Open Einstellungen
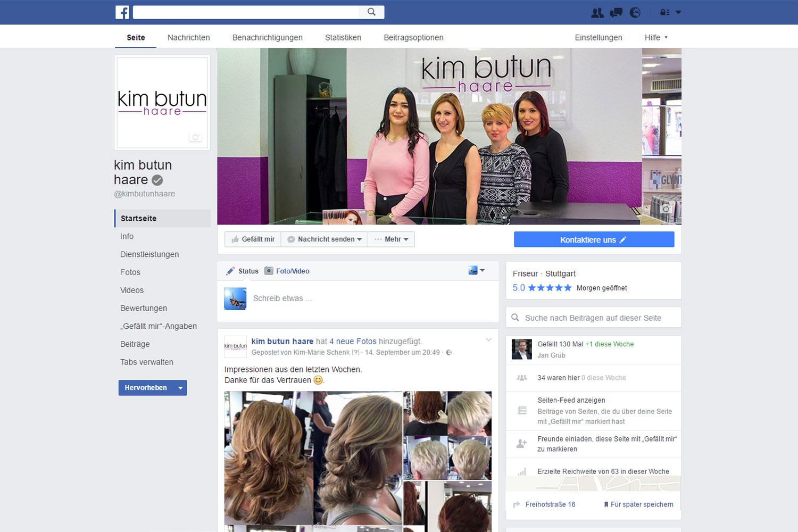The width and height of the screenshot is (798, 532). 598,37
